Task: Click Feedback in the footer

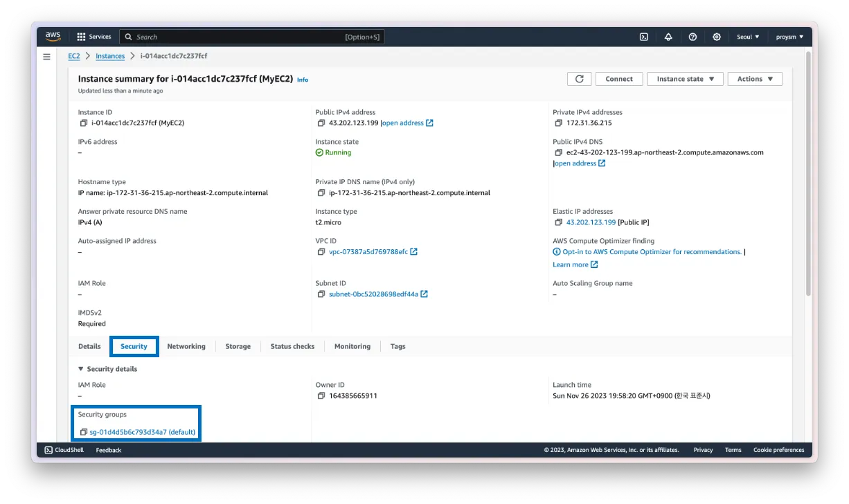Action: (x=108, y=450)
